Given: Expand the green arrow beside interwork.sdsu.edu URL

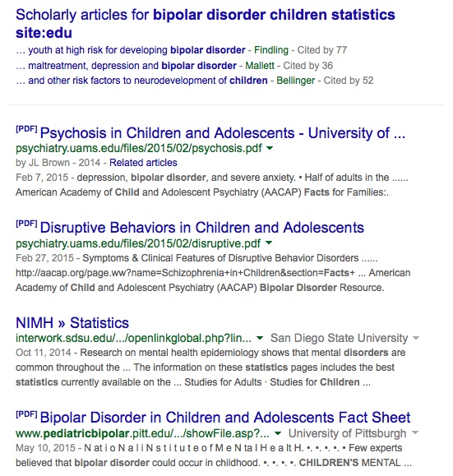Looking at the screenshot, I should [x=260, y=338].
